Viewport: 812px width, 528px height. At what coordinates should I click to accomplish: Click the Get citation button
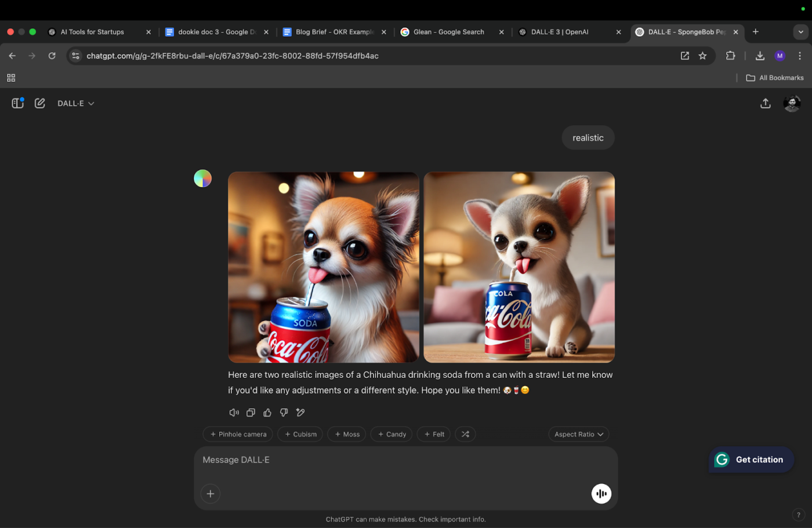tap(751, 460)
